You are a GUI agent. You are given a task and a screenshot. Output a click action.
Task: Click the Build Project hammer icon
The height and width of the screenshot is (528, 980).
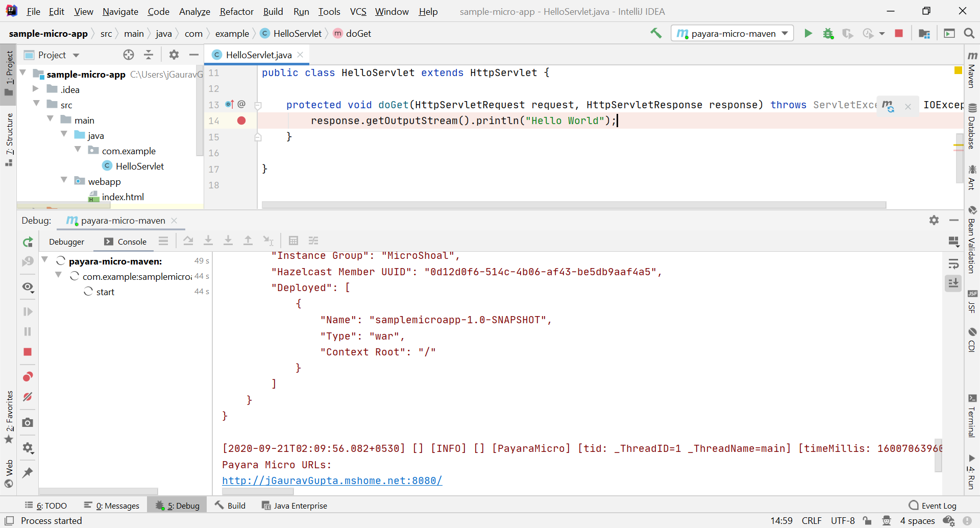[x=656, y=34]
